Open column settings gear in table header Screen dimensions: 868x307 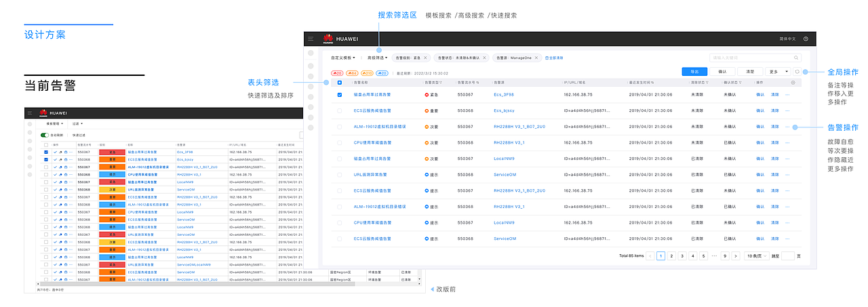click(x=793, y=83)
